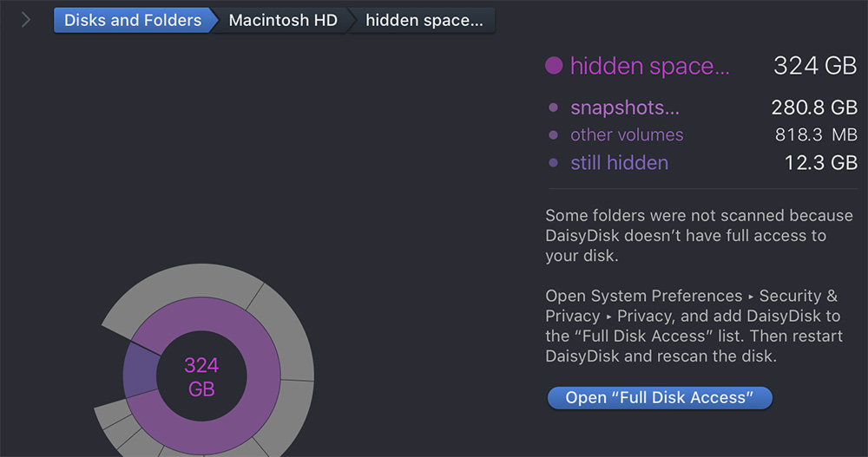Navigate to Macintosh HD breadcrumb
Image resolution: width=868 pixels, height=457 pixels.
tap(283, 20)
